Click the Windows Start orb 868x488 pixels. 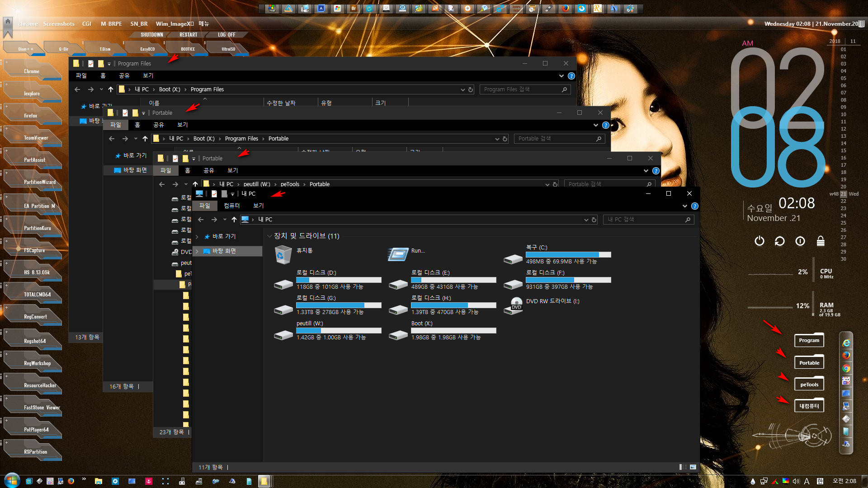pyautogui.click(x=12, y=480)
